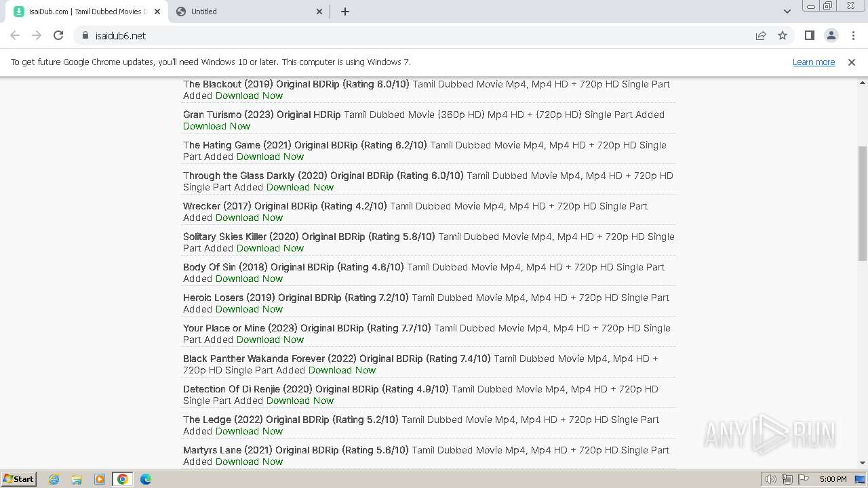The image size is (868, 488).
Task: Select Wrecker (2017) Original BDRip title
Action: [285, 206]
